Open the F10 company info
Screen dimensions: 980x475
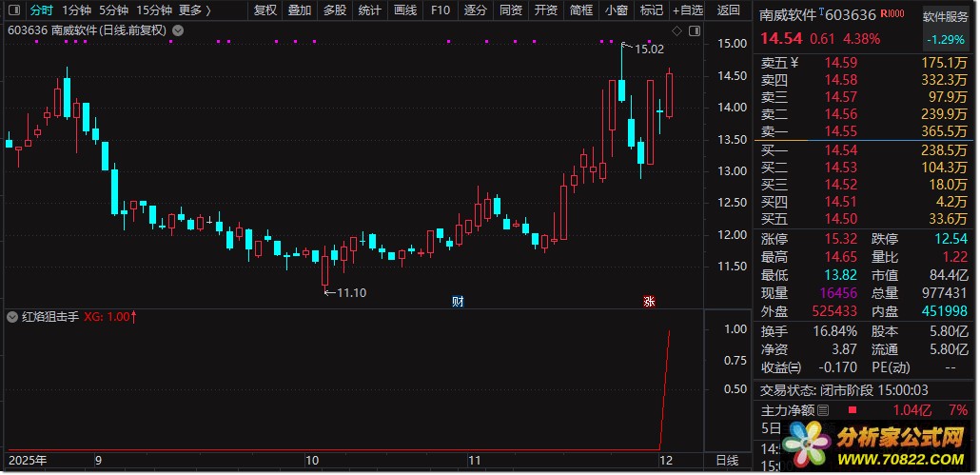(441, 10)
